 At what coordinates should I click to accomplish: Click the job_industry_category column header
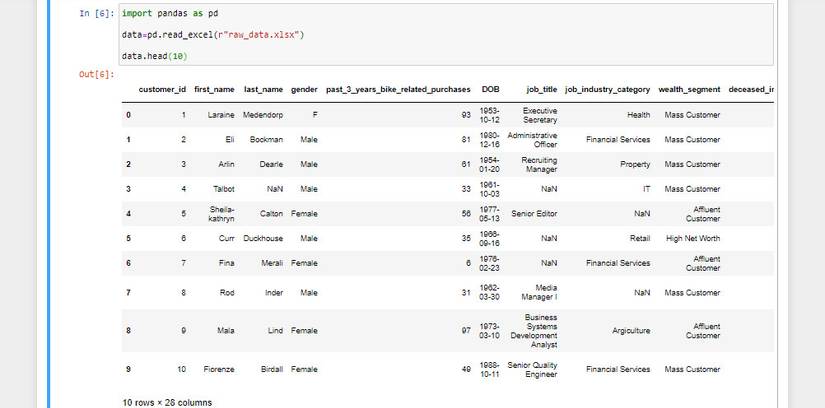(x=607, y=89)
